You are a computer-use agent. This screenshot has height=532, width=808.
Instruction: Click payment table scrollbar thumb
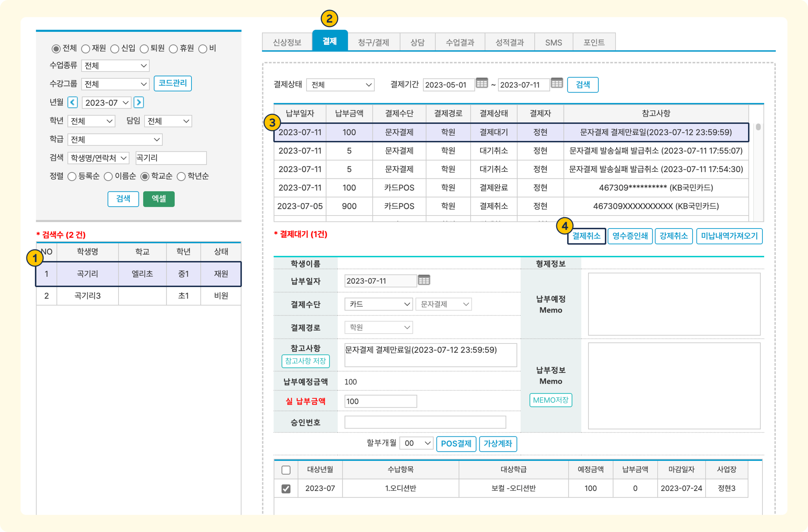click(758, 127)
